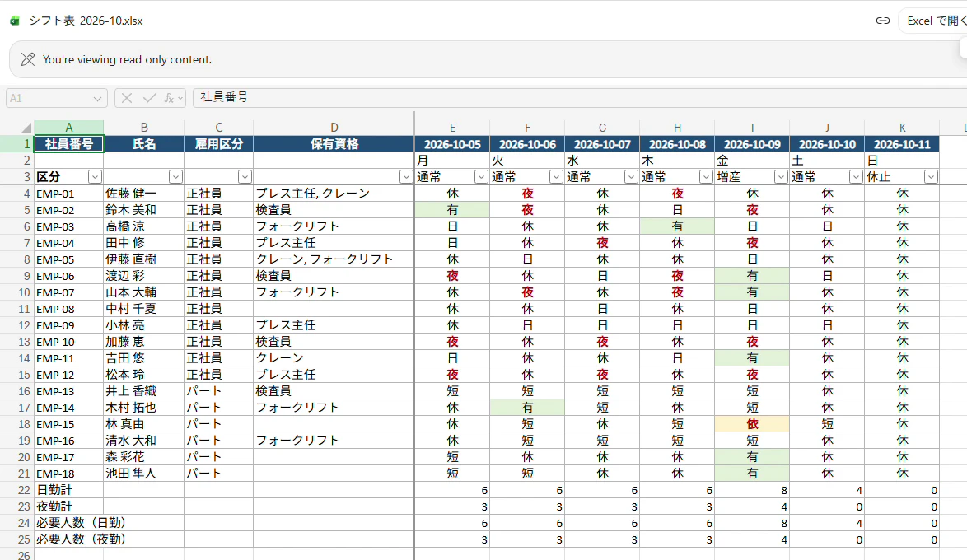This screenshot has width=967, height=560.
Task: Click the formula bar showing 社員番号
Action: click(580, 97)
